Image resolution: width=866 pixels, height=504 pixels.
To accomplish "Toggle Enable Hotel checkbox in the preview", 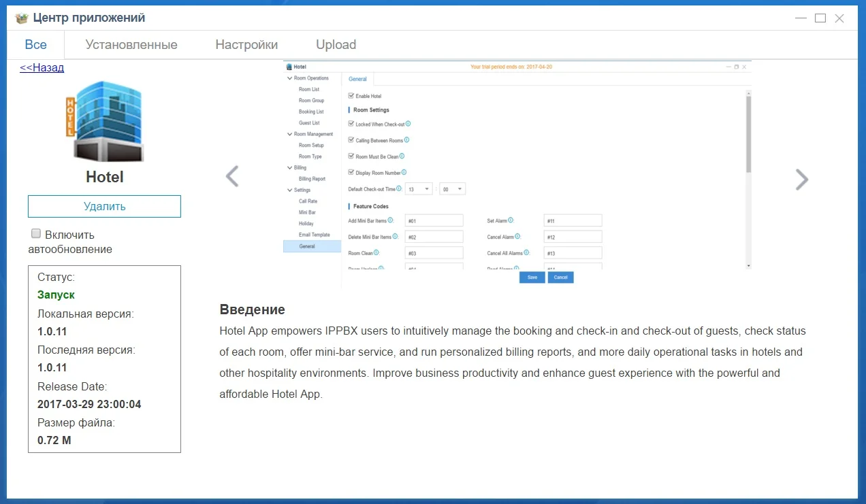I will 351,96.
